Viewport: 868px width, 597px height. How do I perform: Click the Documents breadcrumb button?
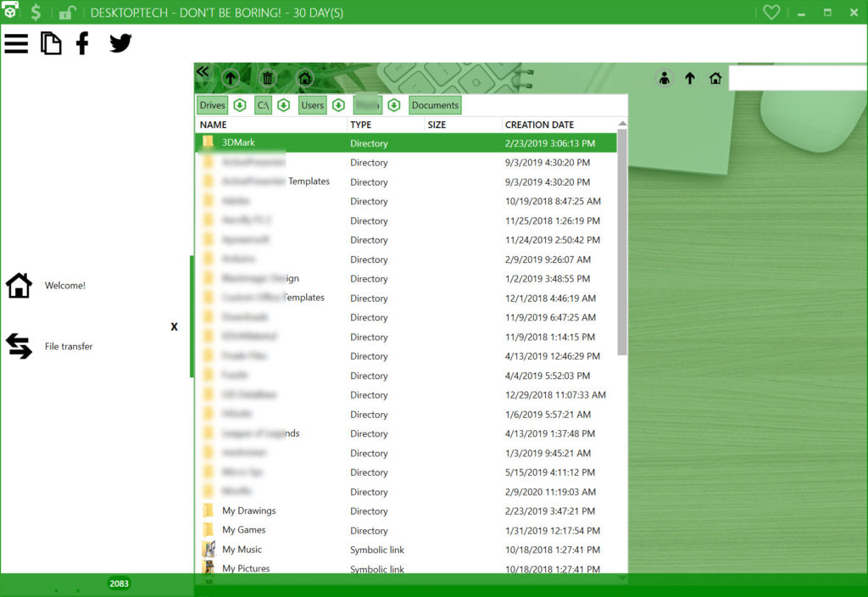[x=435, y=105]
